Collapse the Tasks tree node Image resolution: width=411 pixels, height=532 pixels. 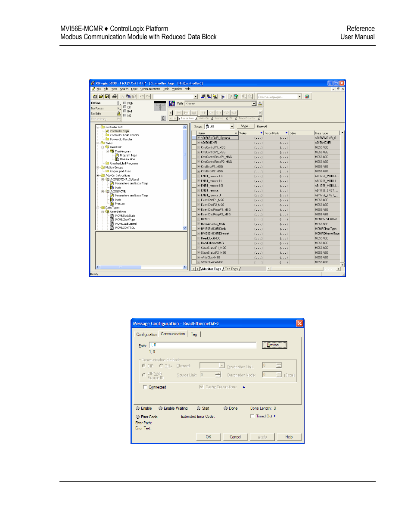click(98, 143)
